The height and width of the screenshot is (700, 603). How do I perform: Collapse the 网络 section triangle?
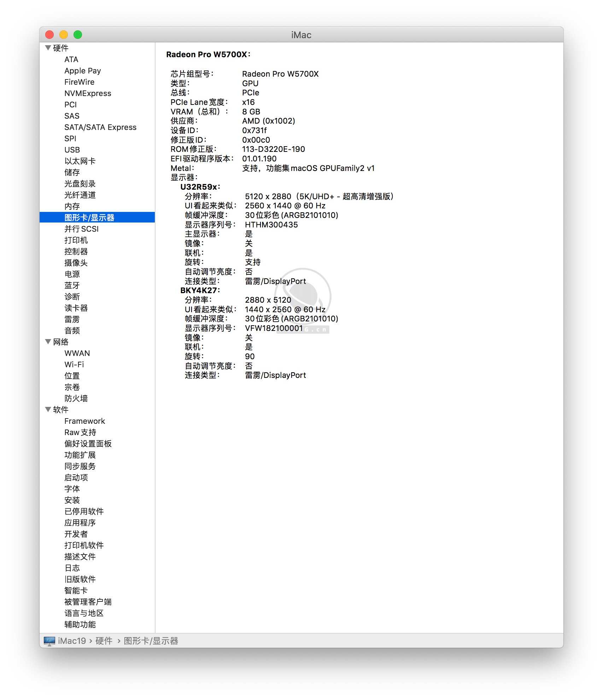pos(48,342)
